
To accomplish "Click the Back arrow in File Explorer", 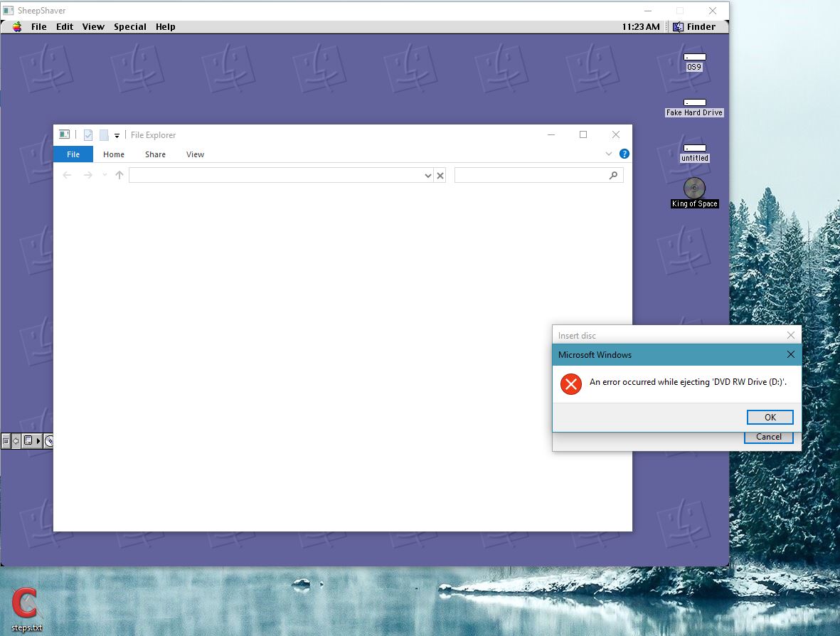I will (x=67, y=175).
